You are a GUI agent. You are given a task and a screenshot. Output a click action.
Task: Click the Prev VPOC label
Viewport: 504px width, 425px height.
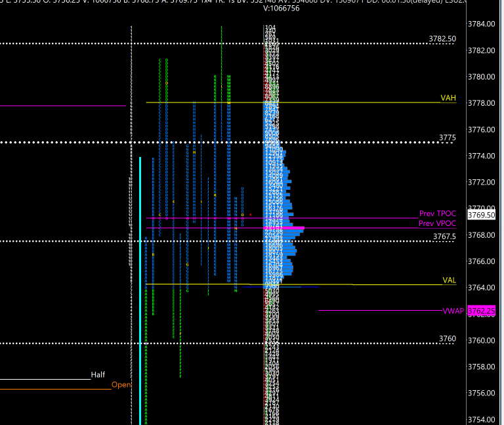(x=437, y=223)
